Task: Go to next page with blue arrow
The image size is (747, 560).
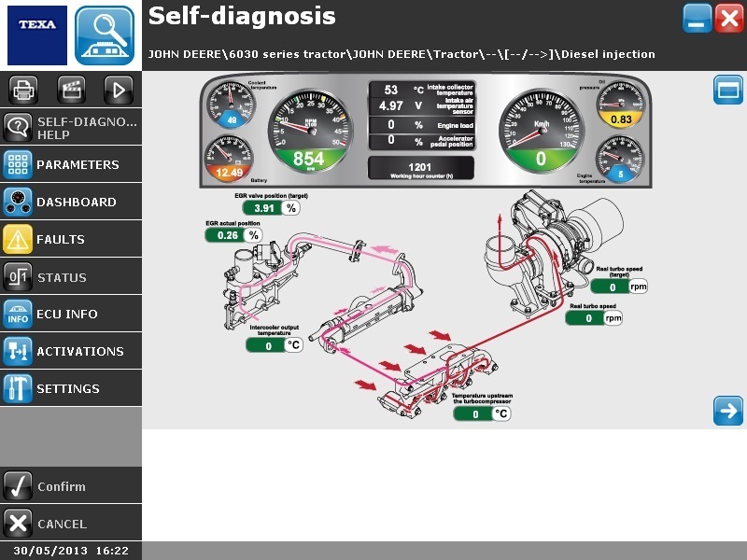Action: (727, 411)
